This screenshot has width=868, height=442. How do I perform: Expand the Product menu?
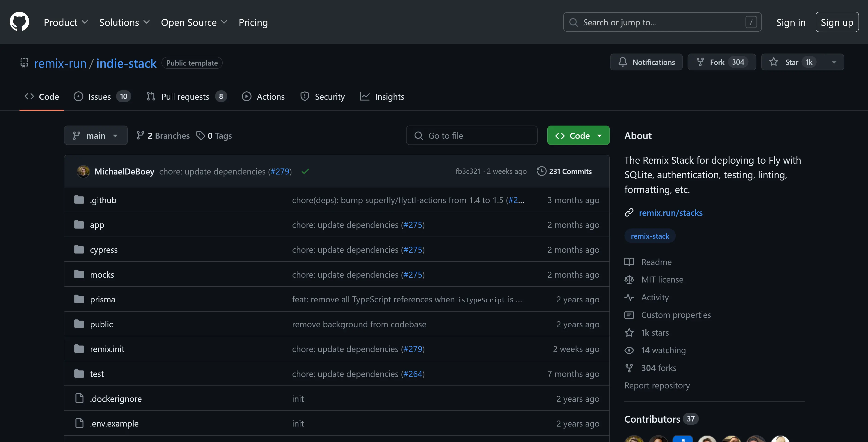point(66,22)
